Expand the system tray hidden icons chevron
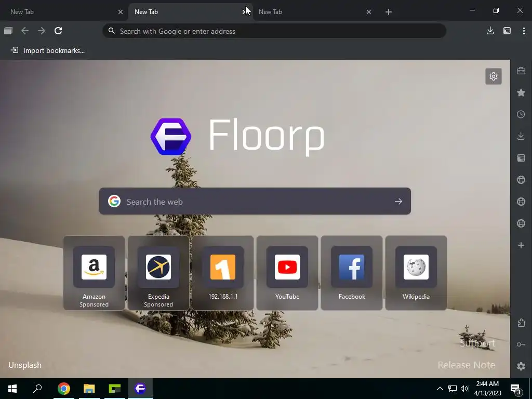The image size is (532, 399). coord(440,389)
